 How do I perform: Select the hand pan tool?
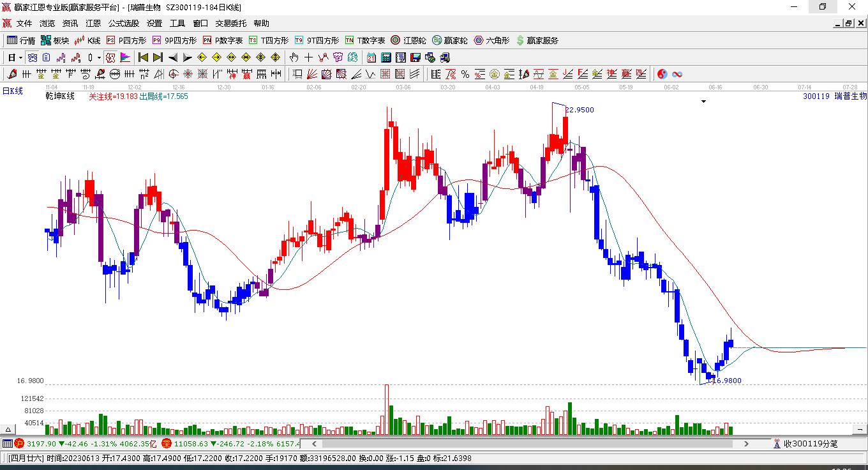tap(294, 57)
